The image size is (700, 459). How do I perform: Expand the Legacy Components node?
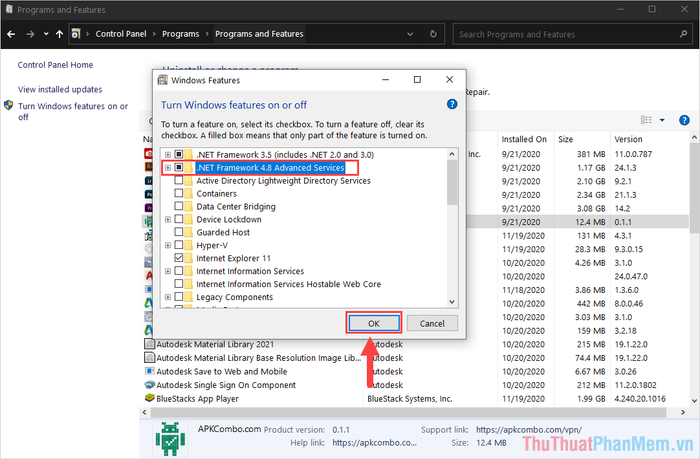168,297
